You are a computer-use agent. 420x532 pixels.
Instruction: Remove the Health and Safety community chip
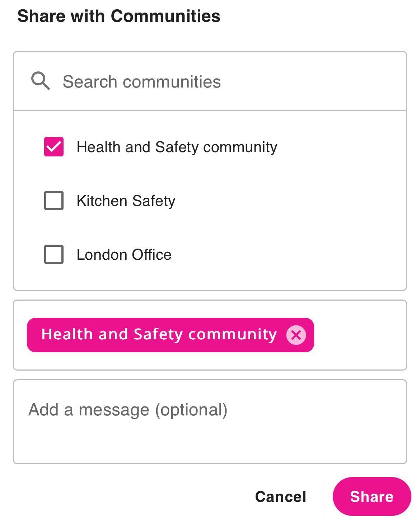[x=296, y=335]
